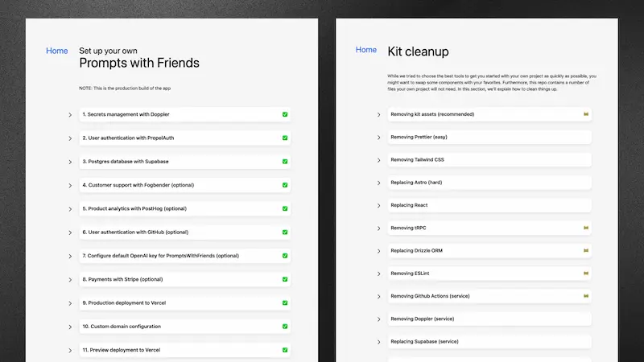Image resolution: width=644 pixels, height=362 pixels.
Task: Click green checkmark on Secrets management with Doppler
Action: 285,114
